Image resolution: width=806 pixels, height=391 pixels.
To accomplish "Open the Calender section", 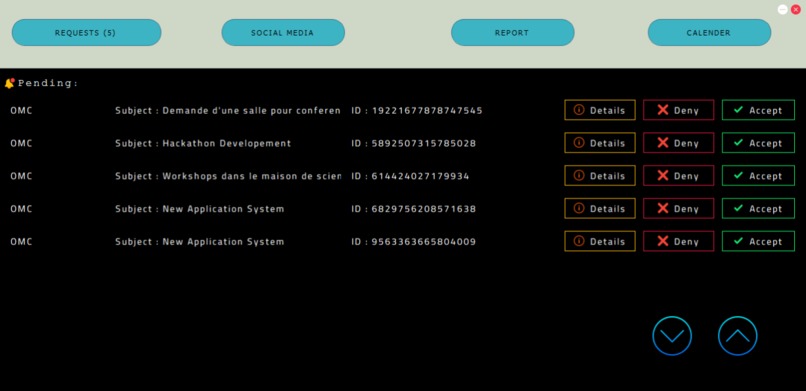I will (x=709, y=32).
